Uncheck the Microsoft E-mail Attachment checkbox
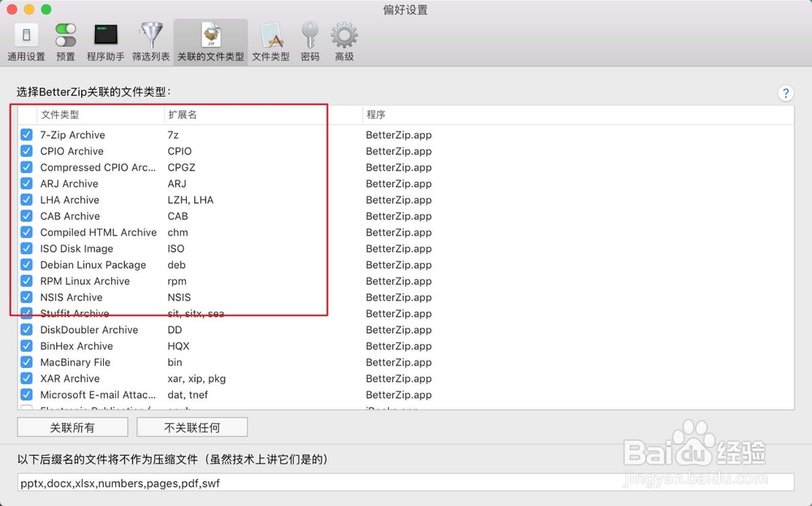The width and height of the screenshot is (812, 506). point(27,395)
